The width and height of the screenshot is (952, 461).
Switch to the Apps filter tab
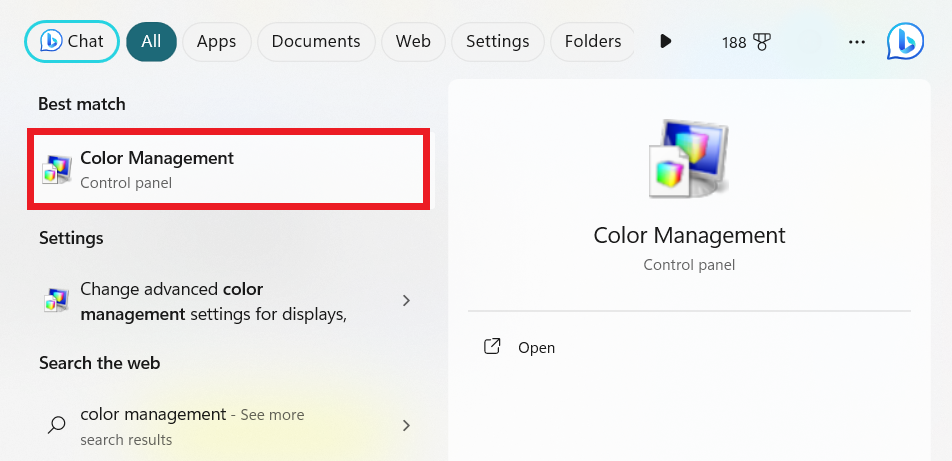(x=216, y=42)
